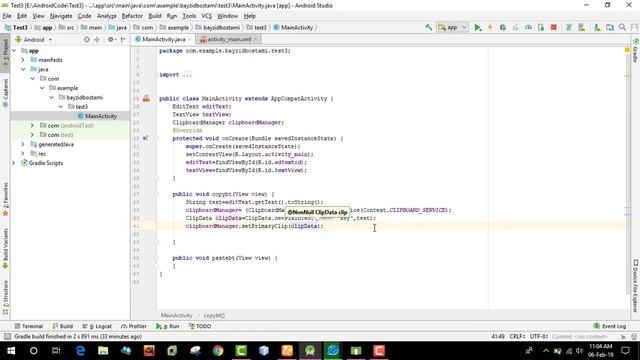Open project panel settings gear
This screenshot has width=640, height=360.
pyautogui.click(x=111, y=40)
